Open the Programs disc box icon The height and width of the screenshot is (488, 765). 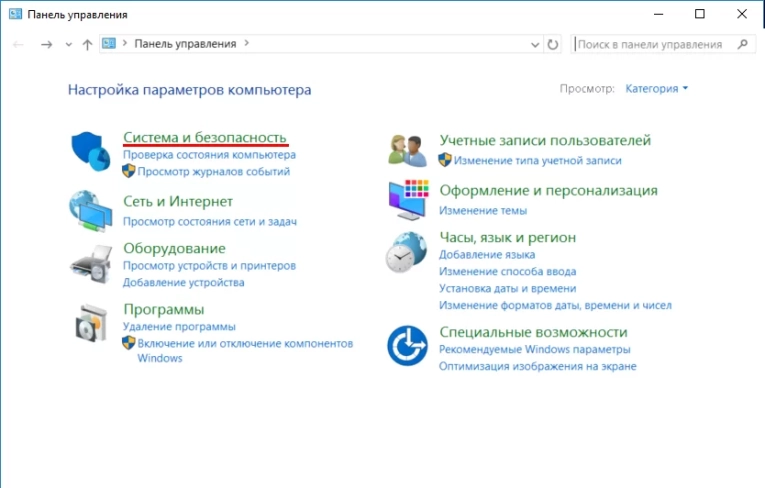pyautogui.click(x=91, y=323)
